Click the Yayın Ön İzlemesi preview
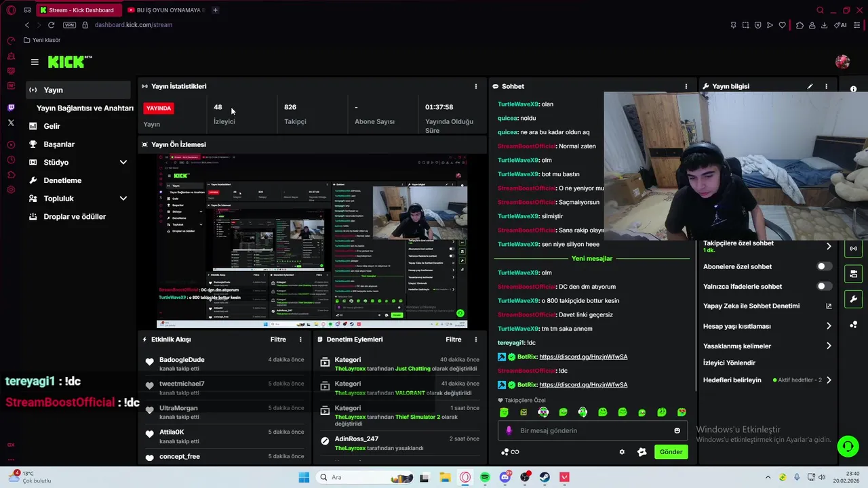Screen dimensions: 868x488 coord(312,241)
